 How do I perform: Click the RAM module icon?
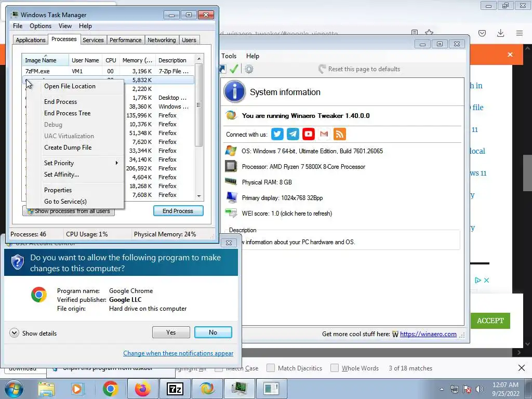point(231,181)
